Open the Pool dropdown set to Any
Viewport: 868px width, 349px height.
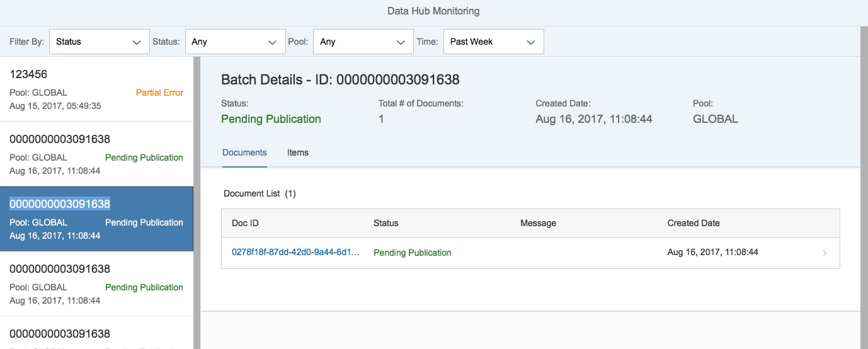(363, 42)
